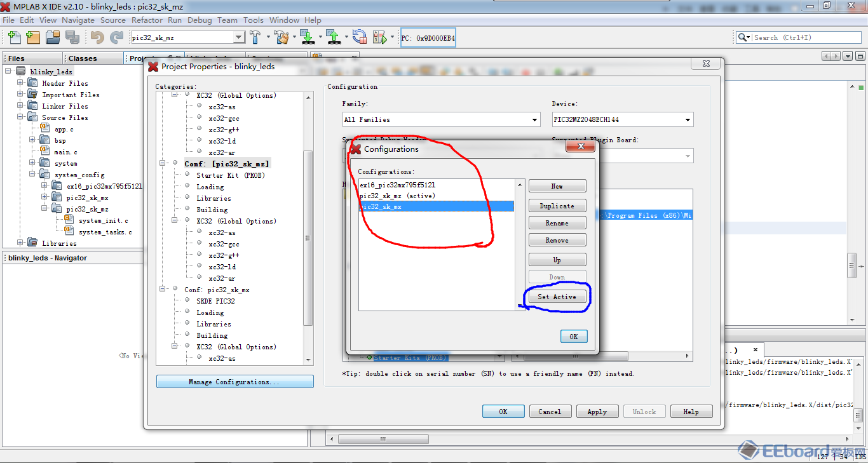Select the system_init.c file icon
The width and height of the screenshot is (868, 463).
[69, 220]
